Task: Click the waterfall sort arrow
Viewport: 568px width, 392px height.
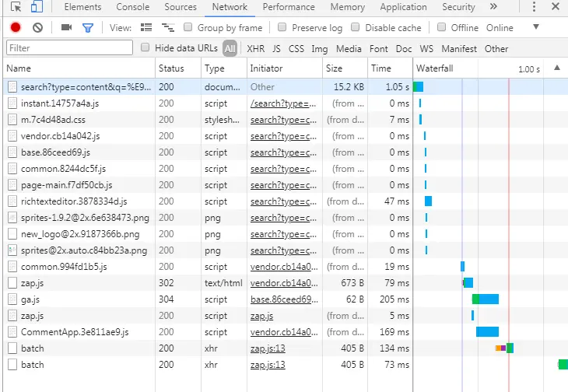Action: click(557, 68)
